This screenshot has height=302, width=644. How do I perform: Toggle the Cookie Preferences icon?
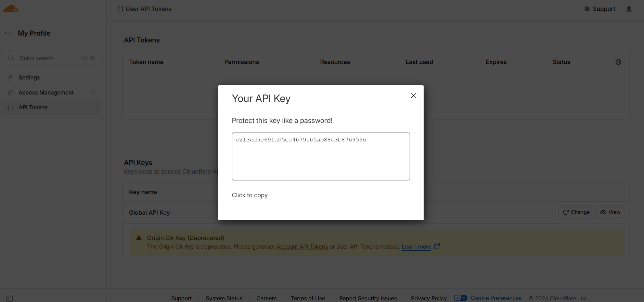tap(460, 298)
